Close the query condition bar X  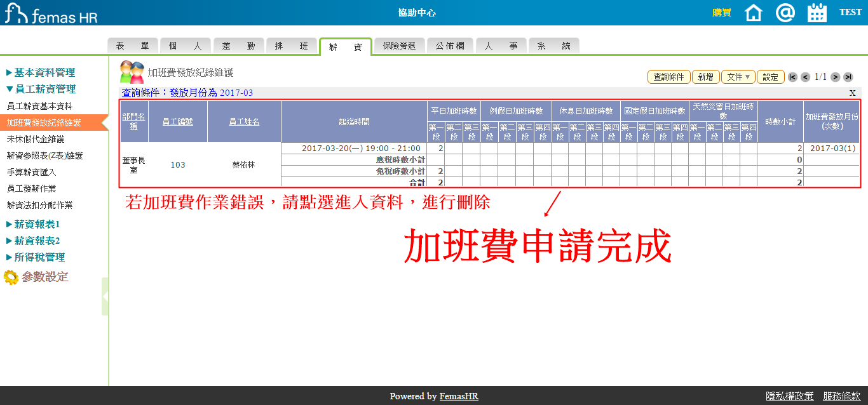pos(853,93)
